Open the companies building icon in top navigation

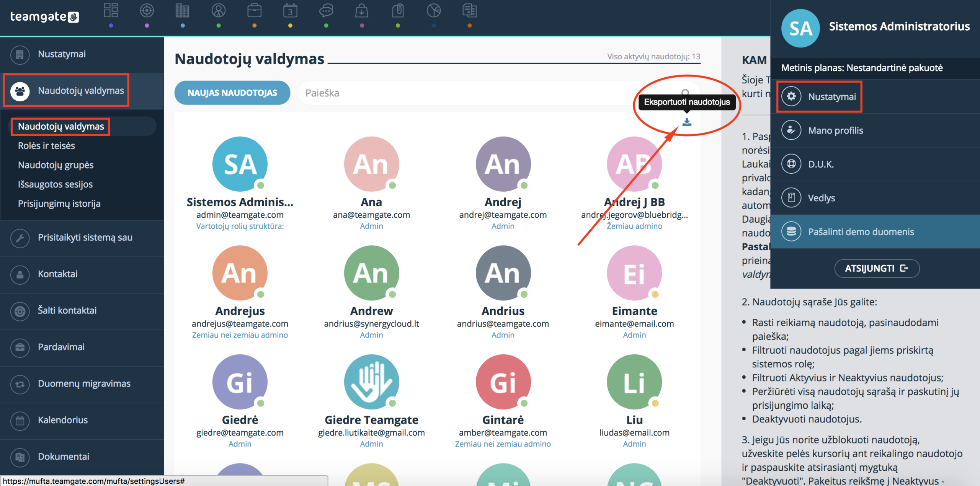(183, 10)
